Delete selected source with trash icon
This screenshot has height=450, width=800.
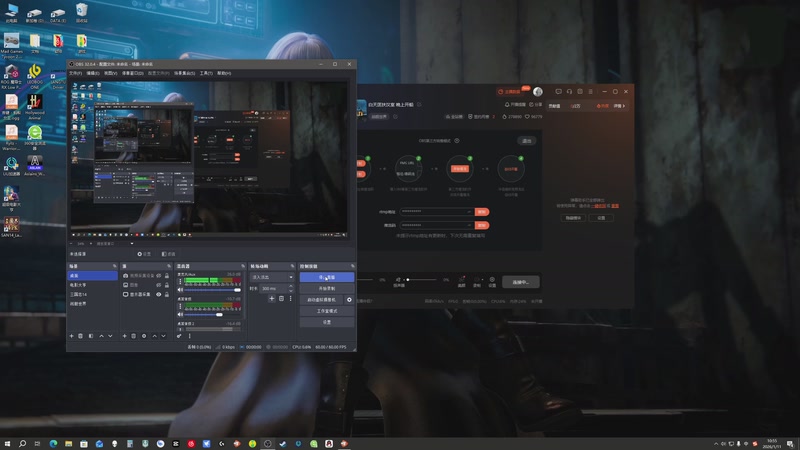click(x=134, y=336)
